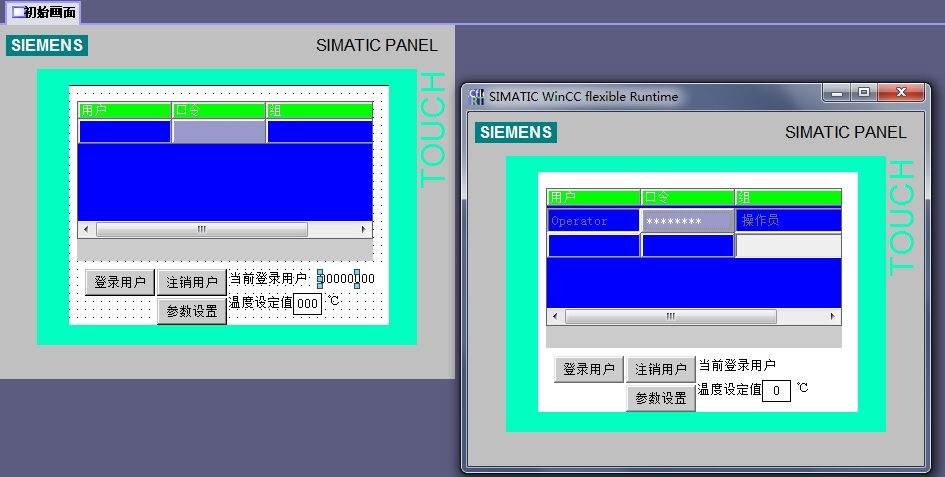Select the 00000000 current user field in editor
Viewport: 945px width, 477px height.
pos(347,279)
